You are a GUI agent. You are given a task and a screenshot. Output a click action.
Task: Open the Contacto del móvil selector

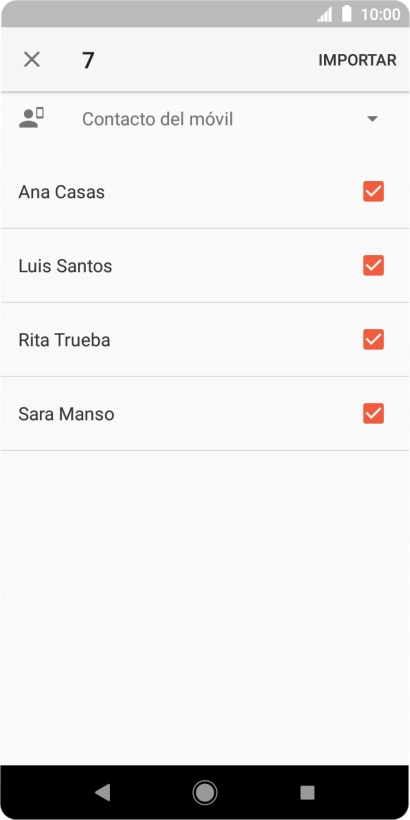click(x=205, y=119)
